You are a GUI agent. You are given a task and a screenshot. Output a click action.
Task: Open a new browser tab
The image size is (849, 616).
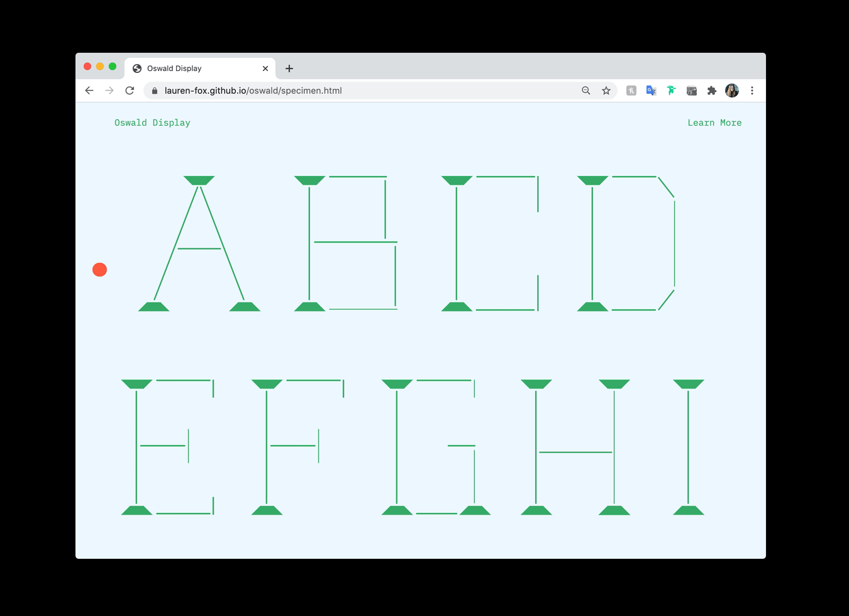(289, 69)
